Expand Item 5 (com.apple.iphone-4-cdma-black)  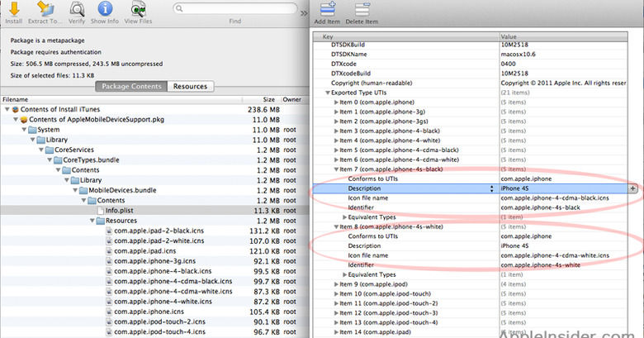click(x=336, y=150)
